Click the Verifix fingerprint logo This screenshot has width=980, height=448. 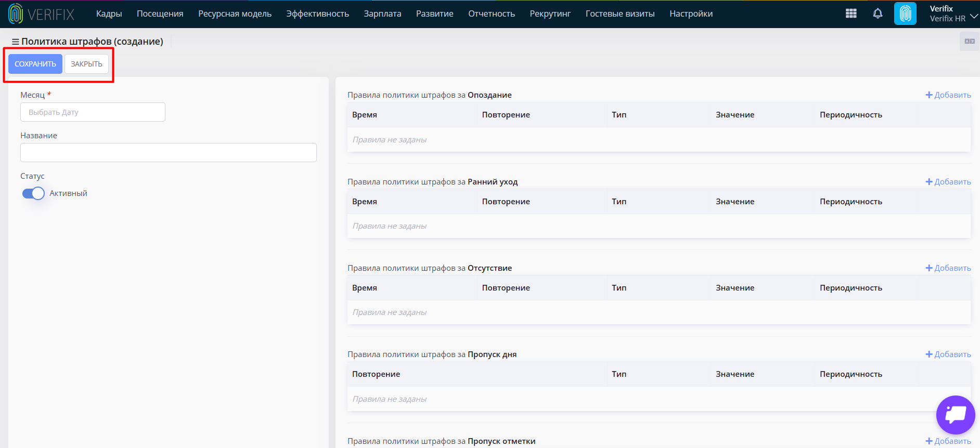pyautogui.click(x=41, y=14)
